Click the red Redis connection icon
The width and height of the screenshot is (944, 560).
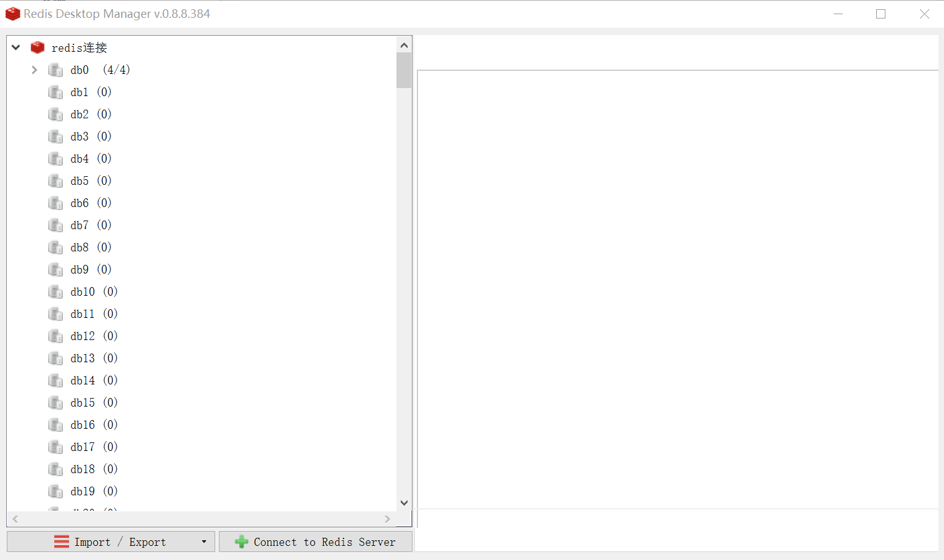click(x=38, y=47)
